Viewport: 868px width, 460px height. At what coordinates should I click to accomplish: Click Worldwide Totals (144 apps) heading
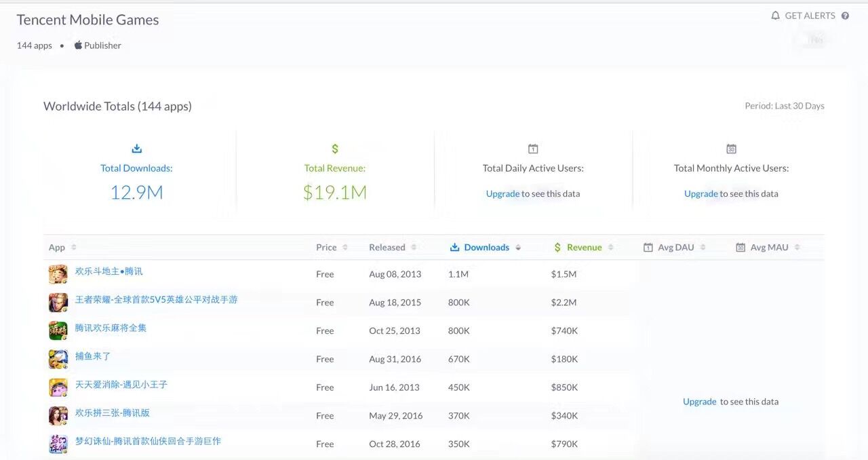[117, 106]
